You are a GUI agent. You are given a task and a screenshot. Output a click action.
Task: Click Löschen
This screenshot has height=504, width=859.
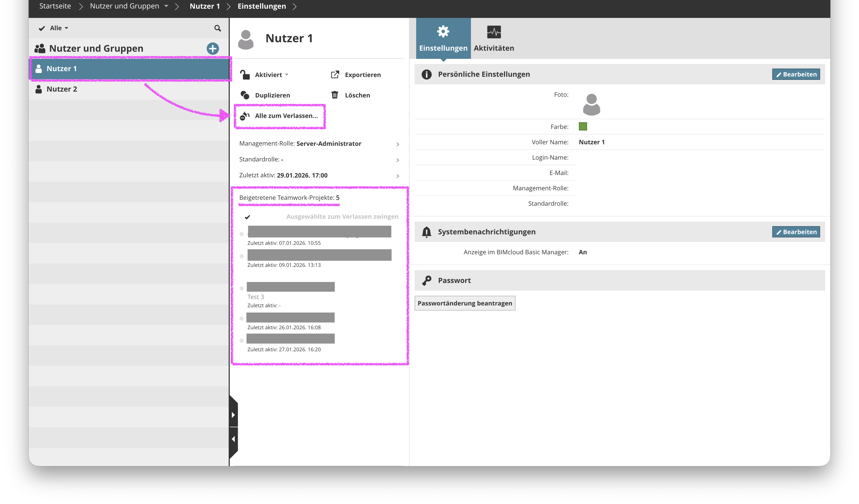[x=357, y=95]
